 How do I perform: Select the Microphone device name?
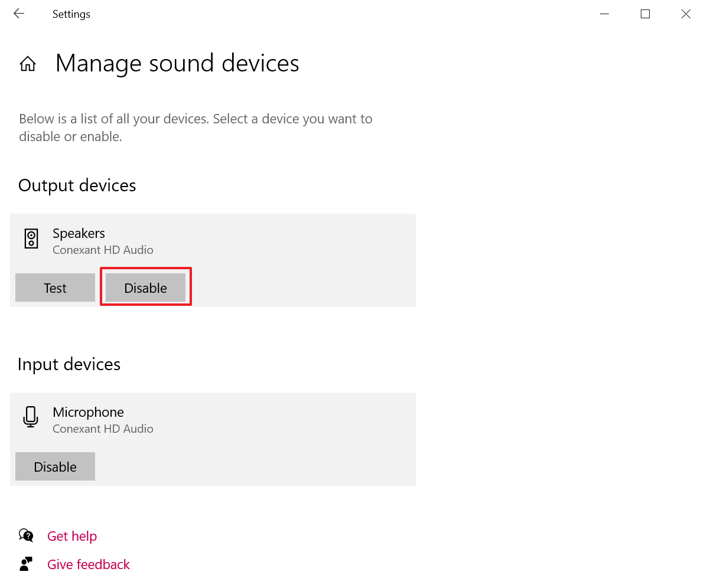click(88, 412)
